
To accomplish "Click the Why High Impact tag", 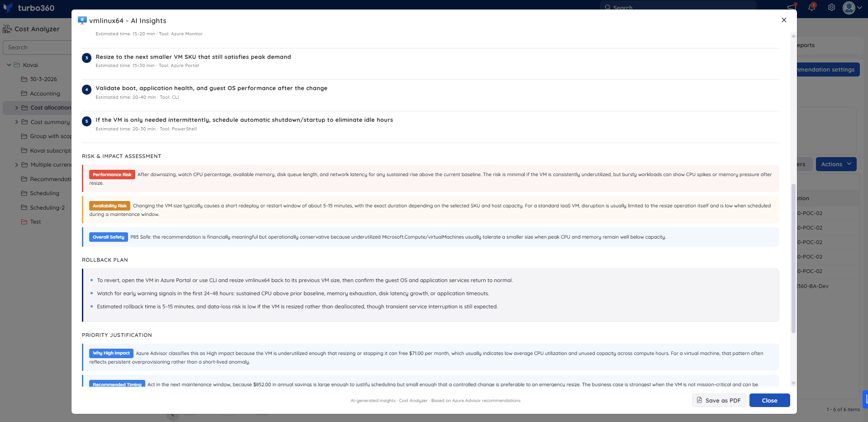I will 111,353.
